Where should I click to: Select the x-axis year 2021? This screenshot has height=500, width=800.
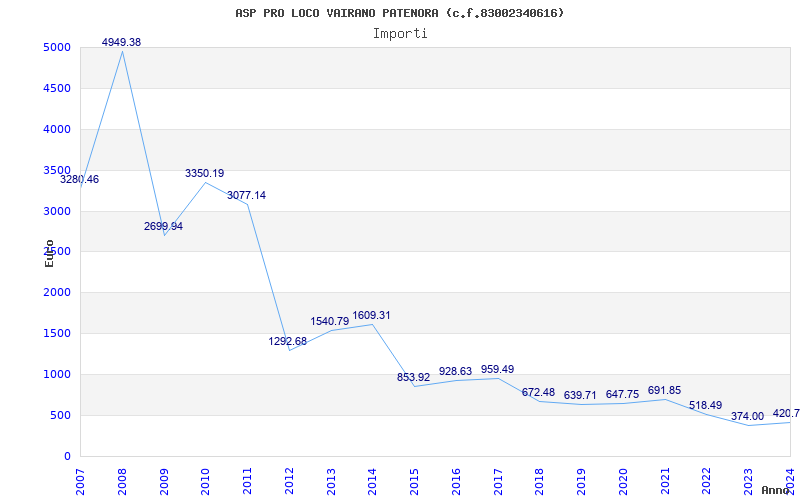[665, 482]
